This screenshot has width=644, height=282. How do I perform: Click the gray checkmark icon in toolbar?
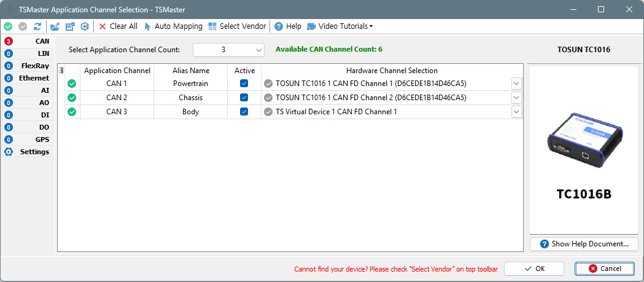(23, 26)
